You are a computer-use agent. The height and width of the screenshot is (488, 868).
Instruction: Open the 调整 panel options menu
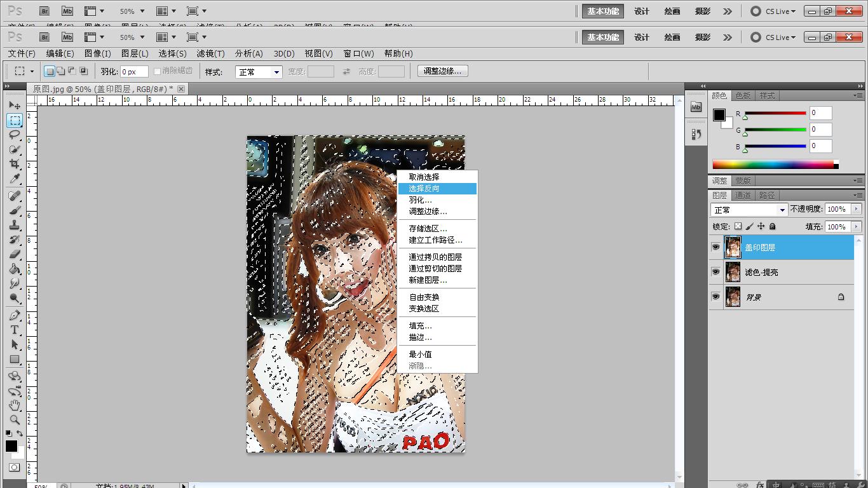pos(858,181)
